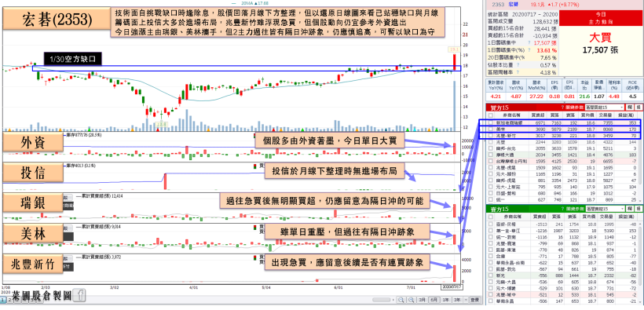Click the 買賣超 column header in 買方15

click(x=538, y=115)
